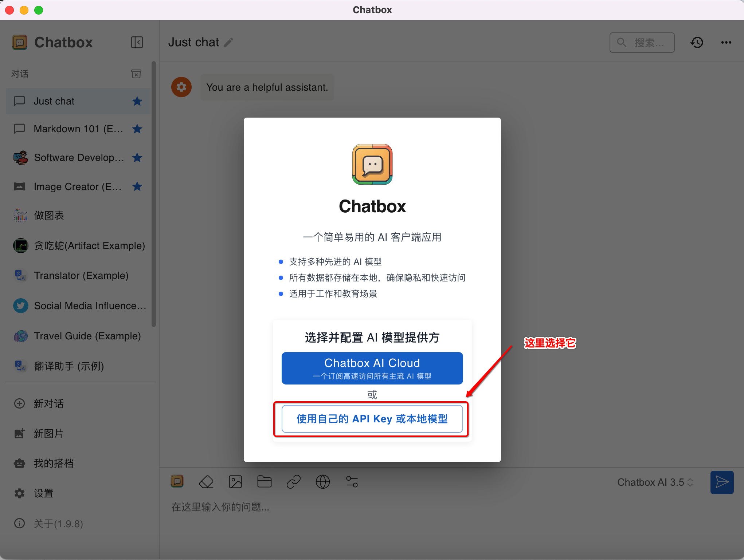This screenshot has height=560, width=744.
Task: Click the attach link icon
Action: click(293, 482)
